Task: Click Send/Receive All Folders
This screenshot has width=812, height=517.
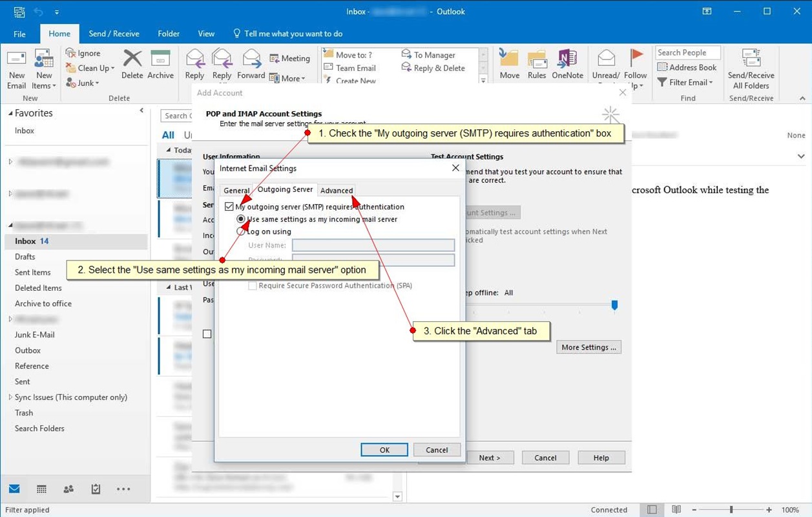Action: click(751, 69)
